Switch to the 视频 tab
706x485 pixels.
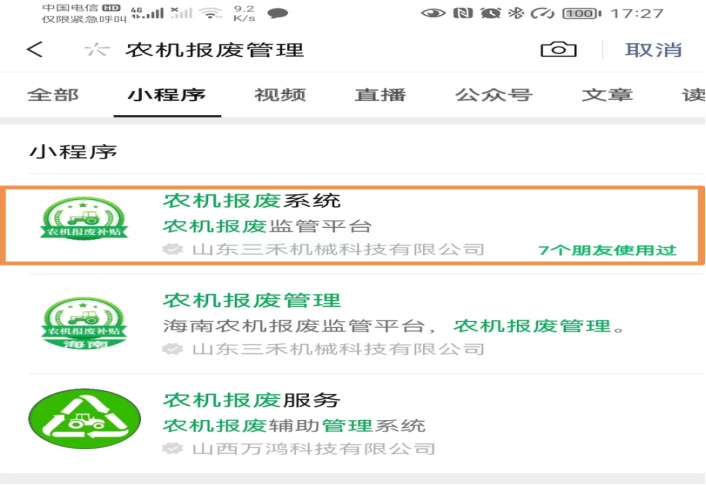pos(280,95)
